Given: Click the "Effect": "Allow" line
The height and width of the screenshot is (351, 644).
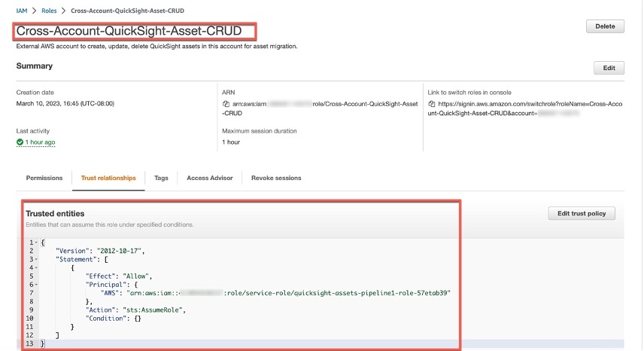Looking at the screenshot, I should pos(119,276).
